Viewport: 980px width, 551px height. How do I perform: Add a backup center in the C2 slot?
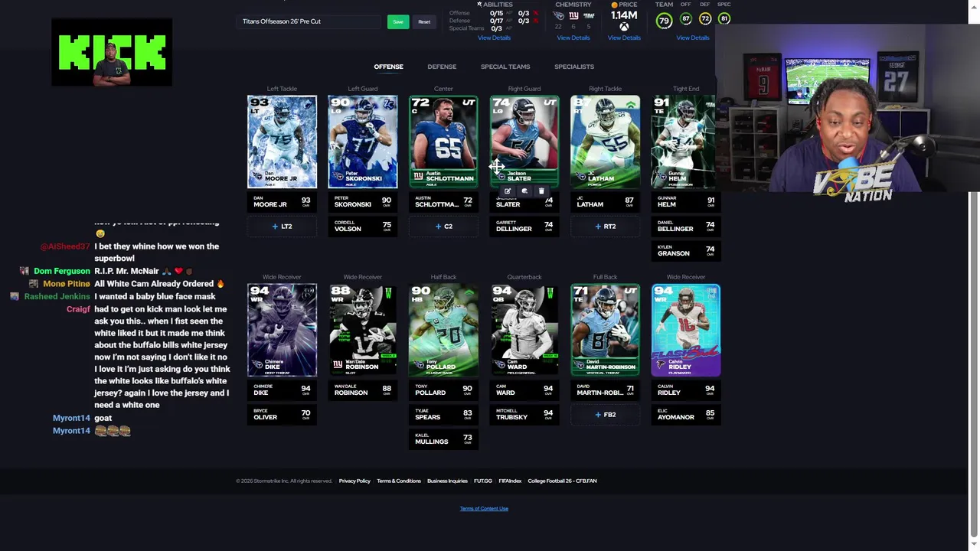click(443, 227)
